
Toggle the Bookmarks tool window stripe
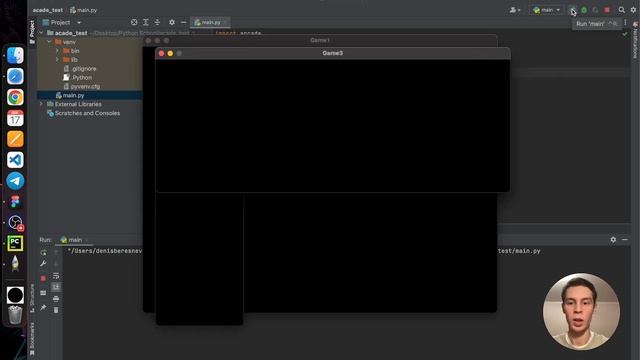(32, 340)
